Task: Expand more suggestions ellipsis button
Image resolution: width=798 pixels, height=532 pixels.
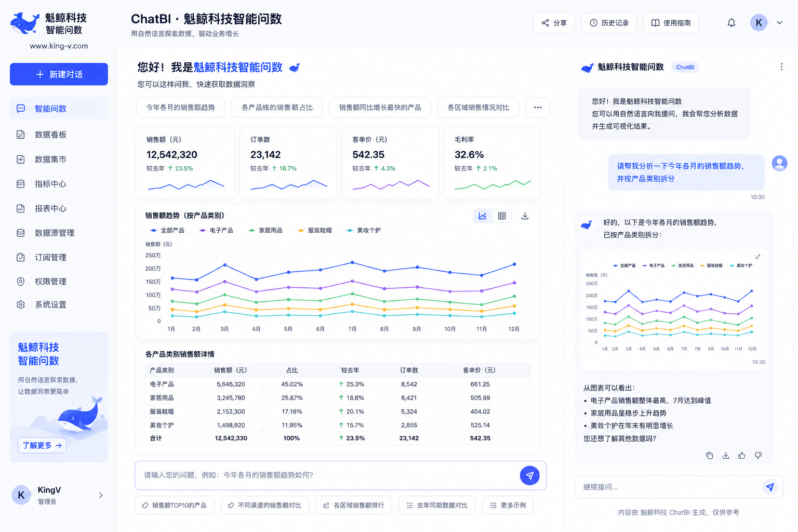Action: [x=538, y=108]
